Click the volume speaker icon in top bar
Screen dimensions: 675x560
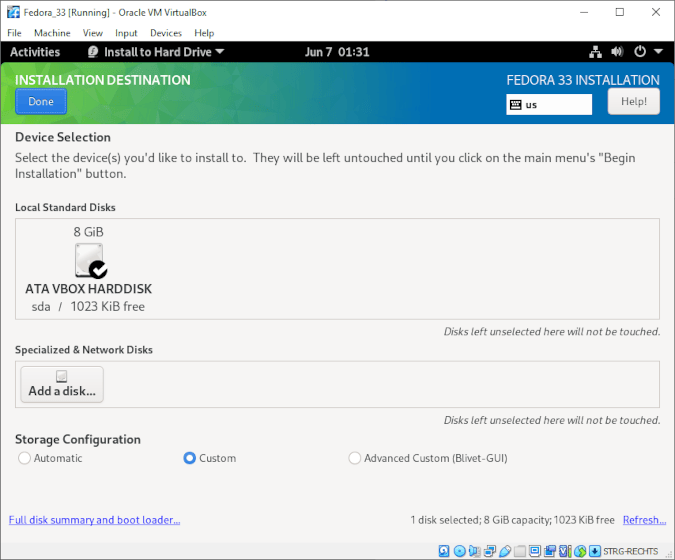[616, 52]
